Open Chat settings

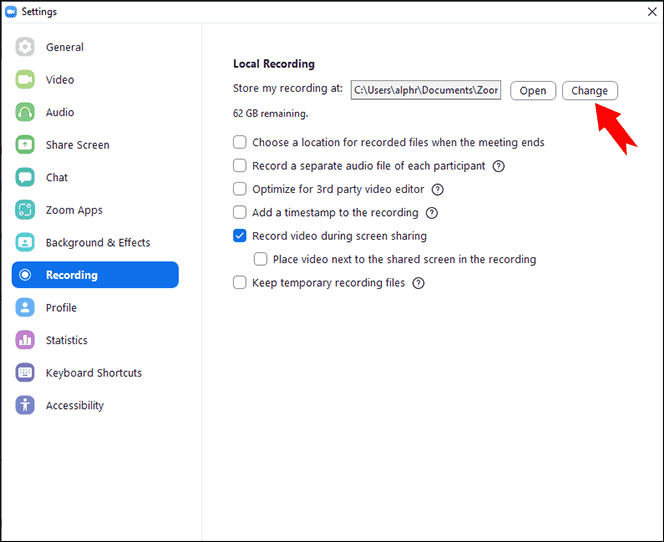point(95,177)
